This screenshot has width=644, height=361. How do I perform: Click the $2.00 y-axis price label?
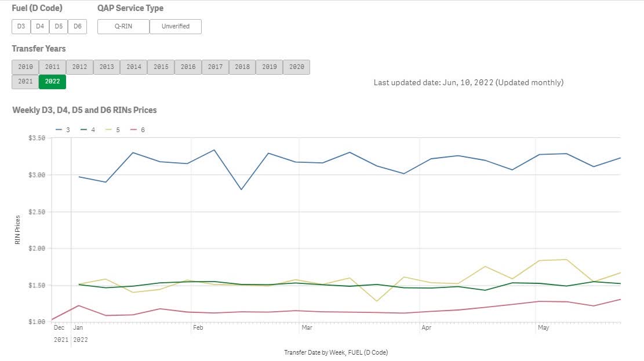tap(36, 249)
